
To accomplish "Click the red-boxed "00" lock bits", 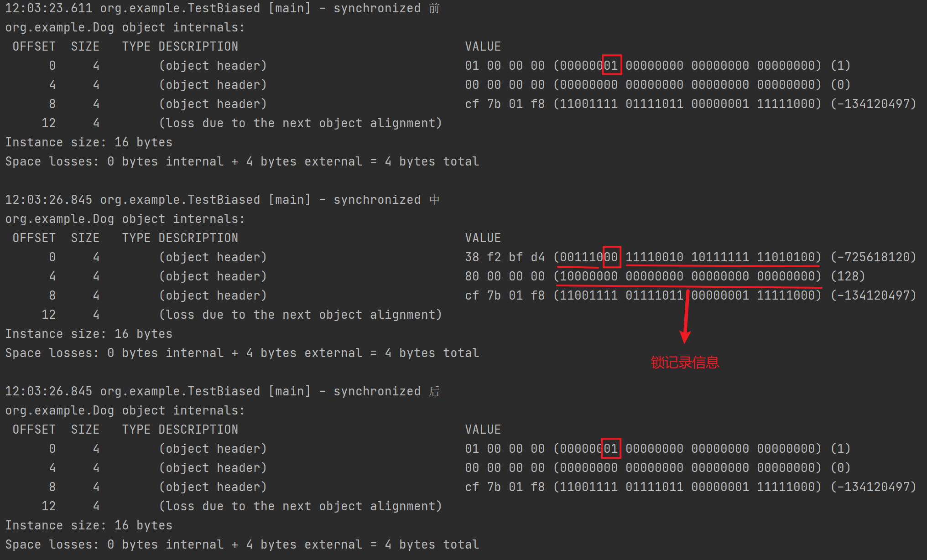I will tap(611, 257).
